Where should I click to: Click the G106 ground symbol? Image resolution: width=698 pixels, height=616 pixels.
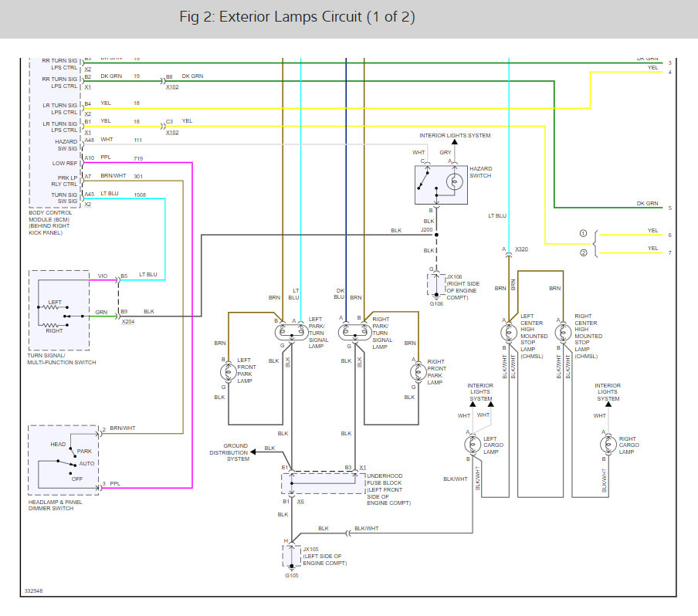[x=437, y=296]
